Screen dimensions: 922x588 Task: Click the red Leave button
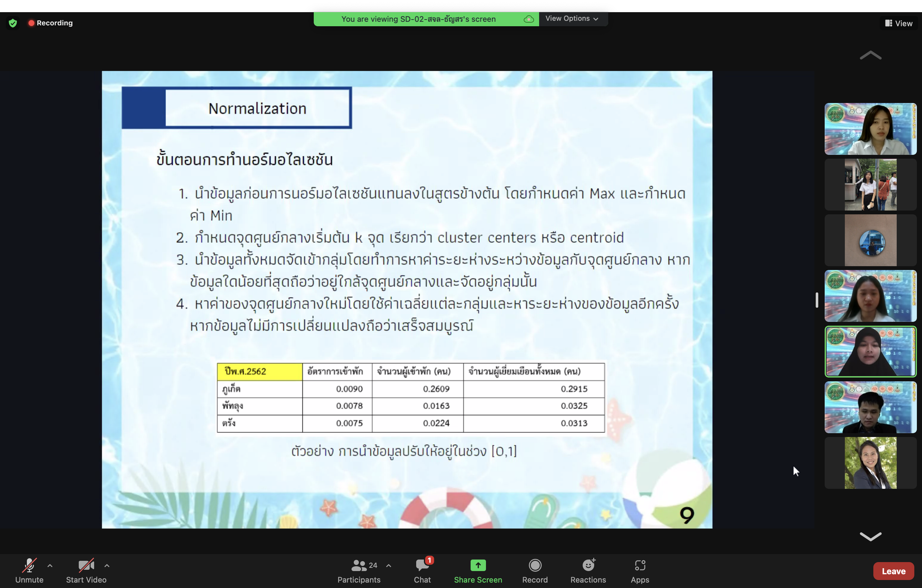click(894, 571)
